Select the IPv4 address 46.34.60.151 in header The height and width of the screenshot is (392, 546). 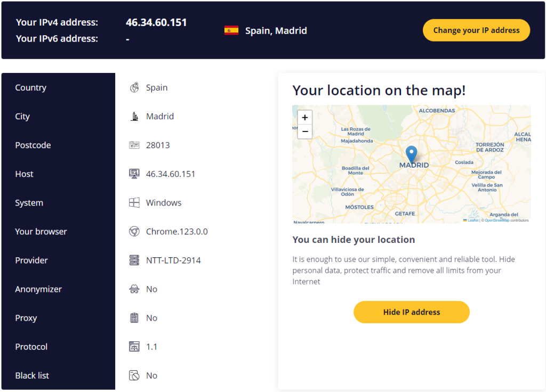click(156, 22)
